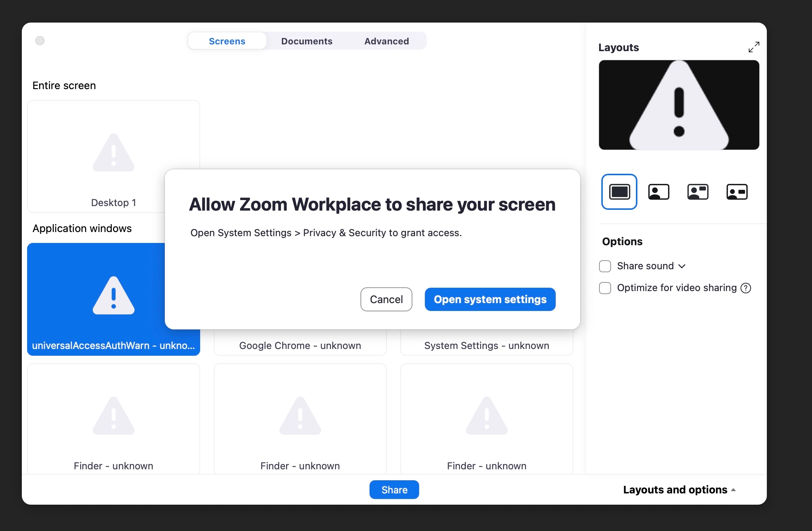This screenshot has height=531, width=812.
Task: Open the Advanced tab
Action: coord(386,41)
